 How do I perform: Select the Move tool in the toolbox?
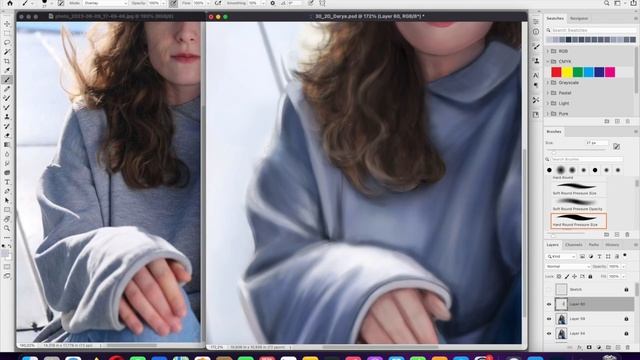(x=7, y=24)
